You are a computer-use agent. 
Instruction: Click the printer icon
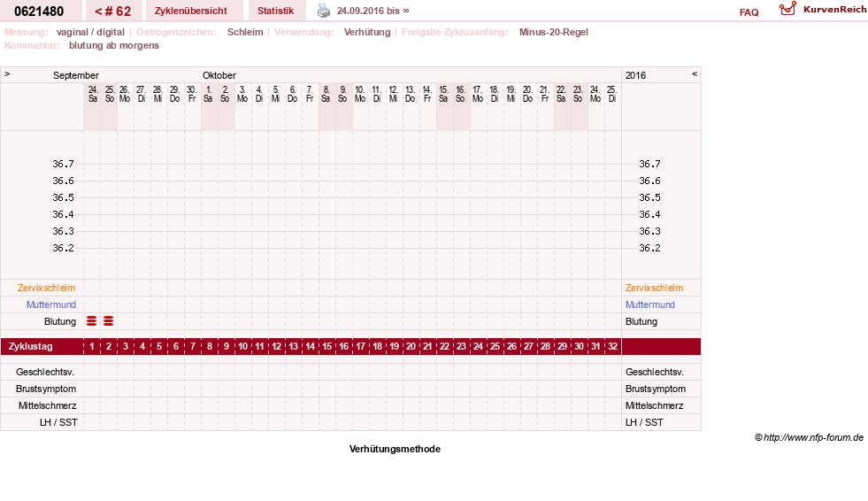click(324, 11)
